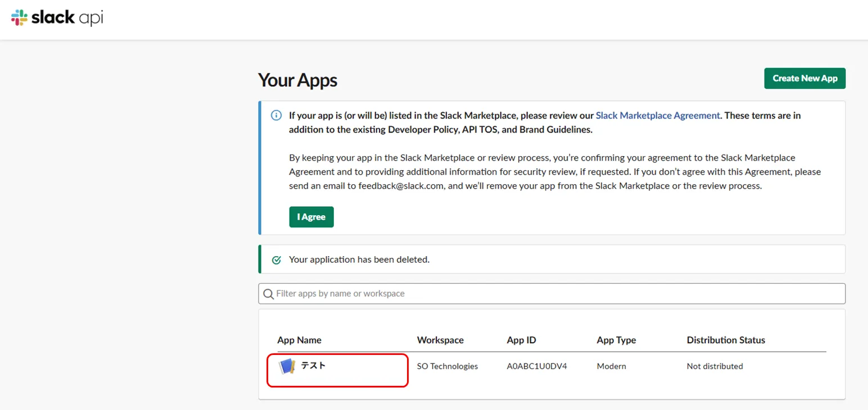The width and height of the screenshot is (868, 410).
Task: Click the Slack hashtag logo icon
Action: [x=19, y=18]
